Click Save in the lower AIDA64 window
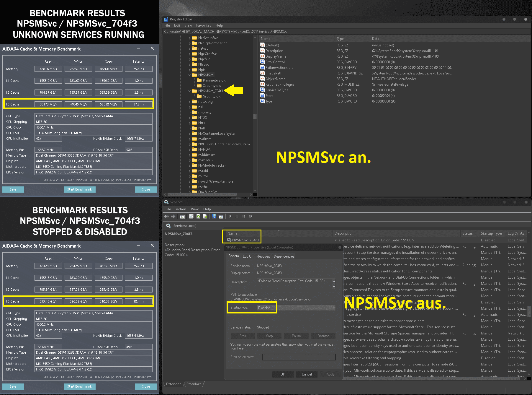 [x=13, y=387]
